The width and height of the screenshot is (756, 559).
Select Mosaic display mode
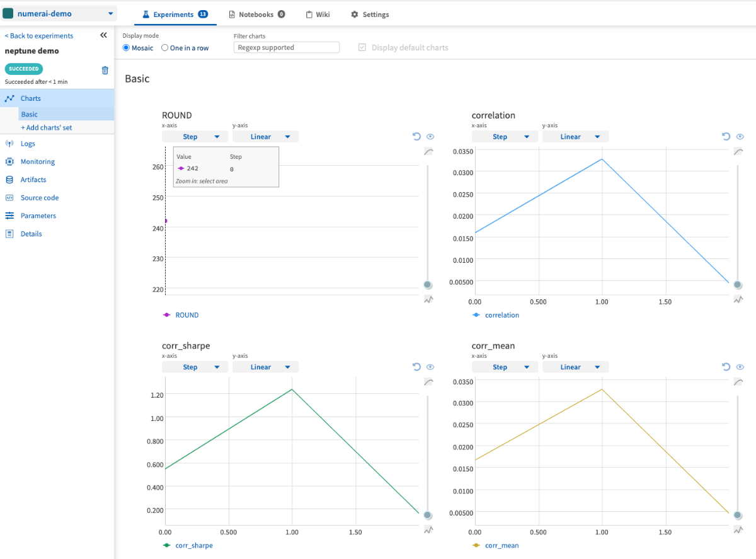point(126,48)
